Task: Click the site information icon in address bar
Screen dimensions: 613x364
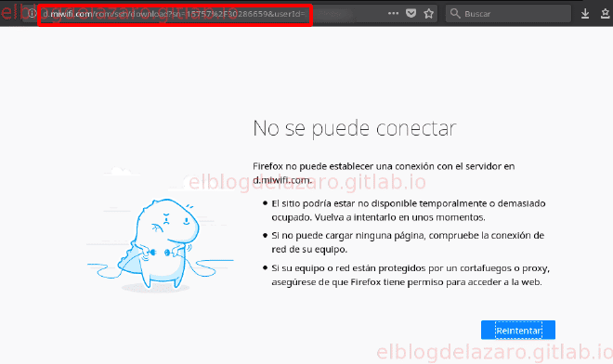Action: coord(33,14)
